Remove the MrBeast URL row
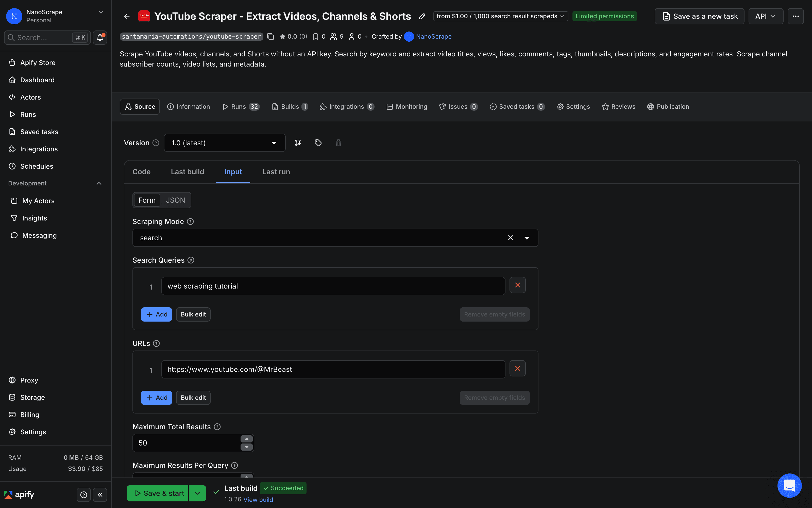 tap(517, 369)
